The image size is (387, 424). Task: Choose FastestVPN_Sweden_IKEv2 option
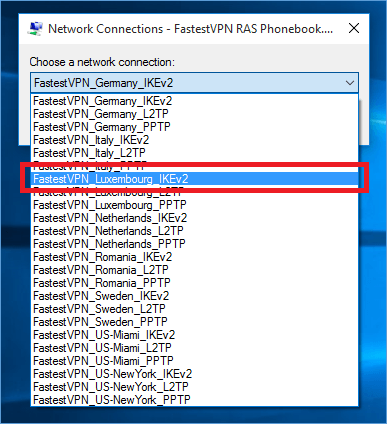click(194, 296)
